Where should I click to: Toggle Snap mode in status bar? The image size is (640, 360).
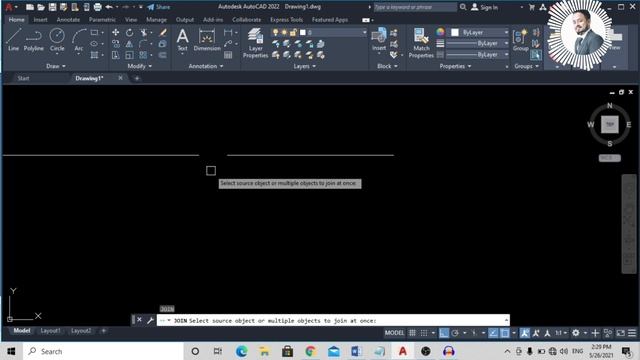(x=424, y=333)
